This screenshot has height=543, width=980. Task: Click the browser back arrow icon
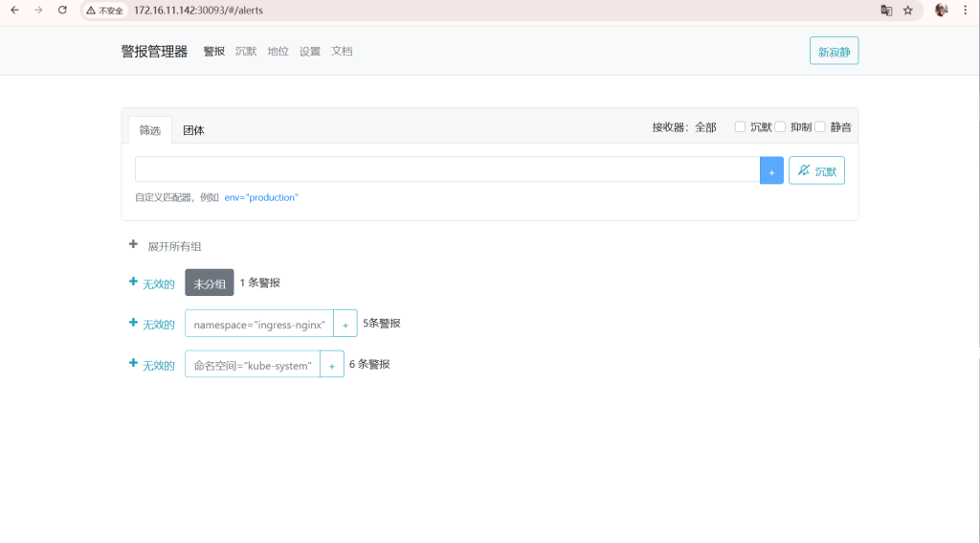tap(15, 10)
